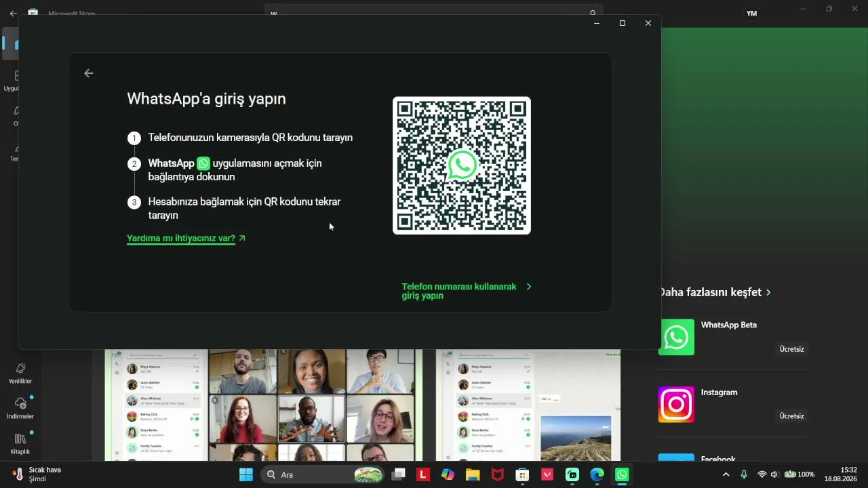Click the WhatsApp QR code

[462, 165]
